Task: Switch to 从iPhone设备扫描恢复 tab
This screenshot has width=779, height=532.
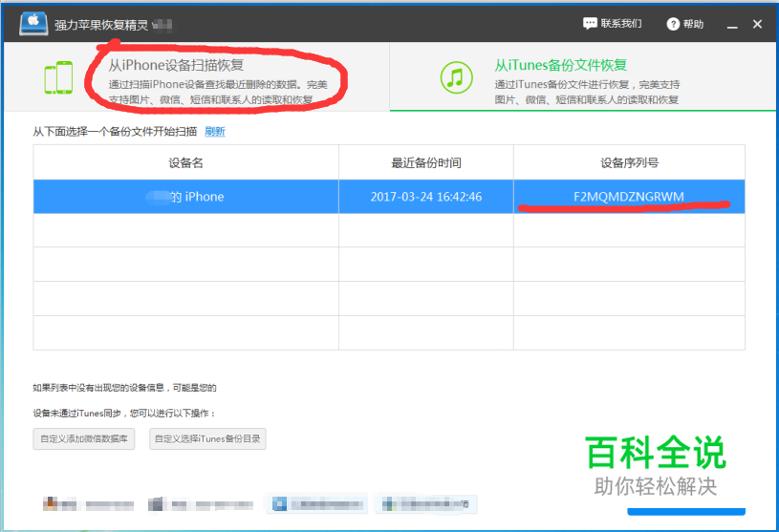Action: (196, 76)
